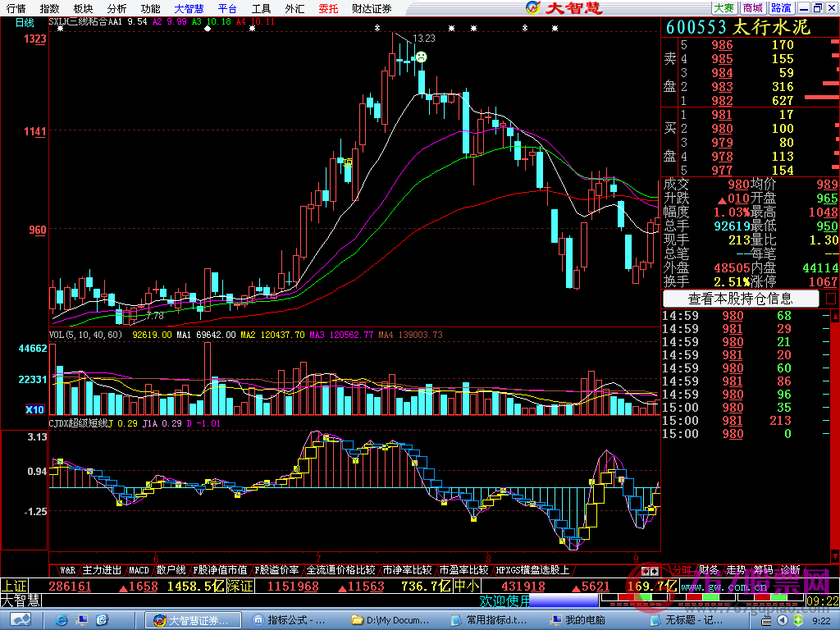Click the 上证 index label in status bar
This screenshot has width=840, height=630.
14,586
